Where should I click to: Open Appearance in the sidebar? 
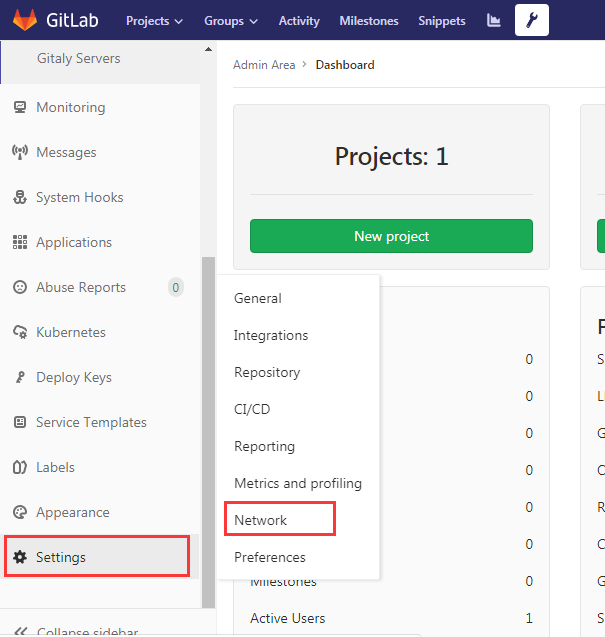tap(72, 512)
